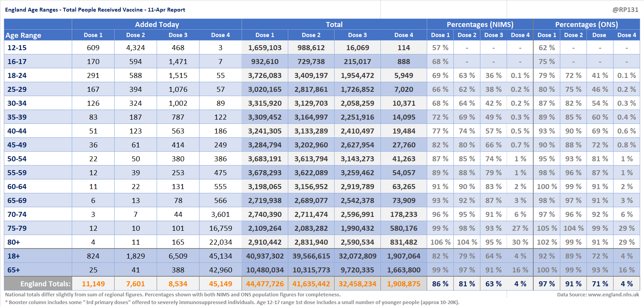Click the @RP131 handle in top corner
644x306 pixels.
[625, 10]
